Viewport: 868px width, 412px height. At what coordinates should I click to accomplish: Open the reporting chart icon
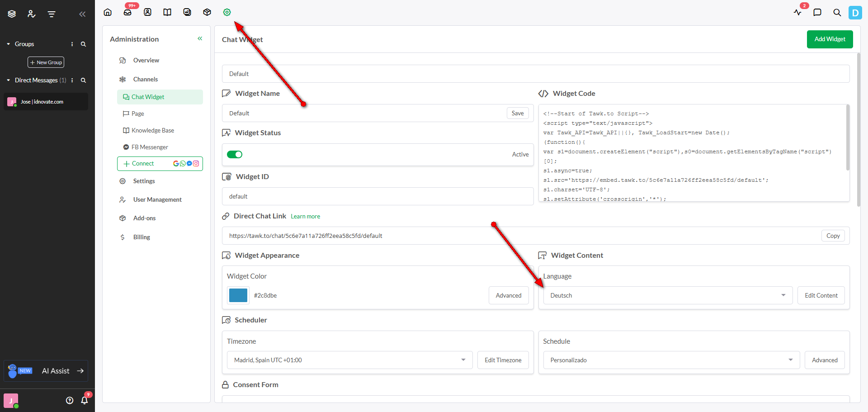coord(187,12)
